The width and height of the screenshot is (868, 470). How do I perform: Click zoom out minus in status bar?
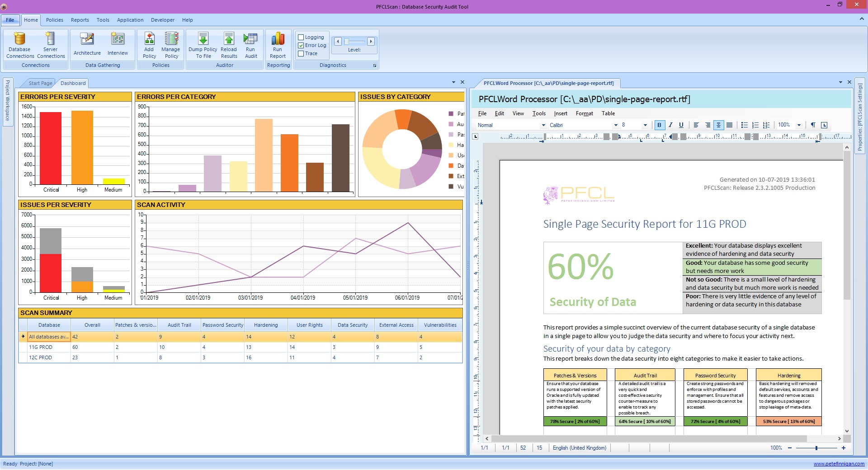tap(790, 448)
